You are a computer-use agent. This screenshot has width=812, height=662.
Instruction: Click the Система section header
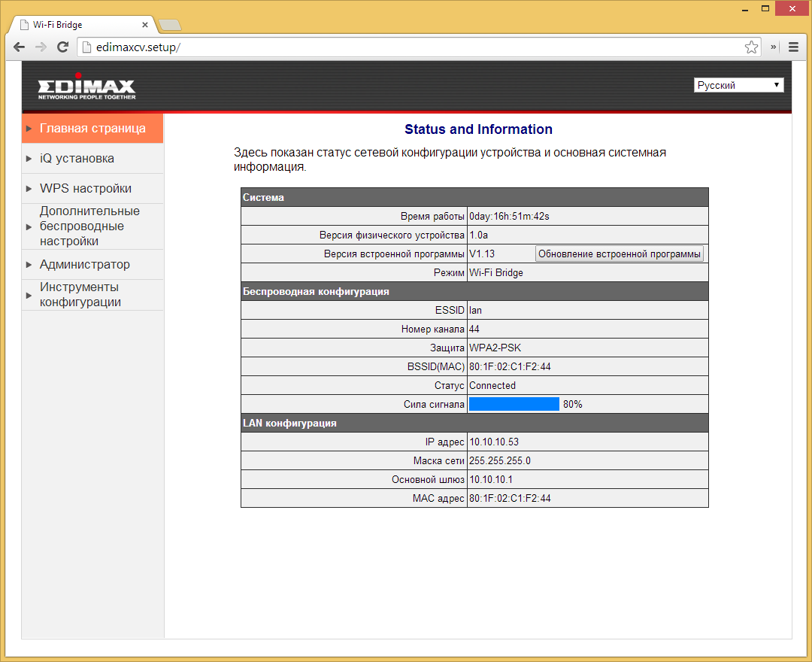click(474, 197)
